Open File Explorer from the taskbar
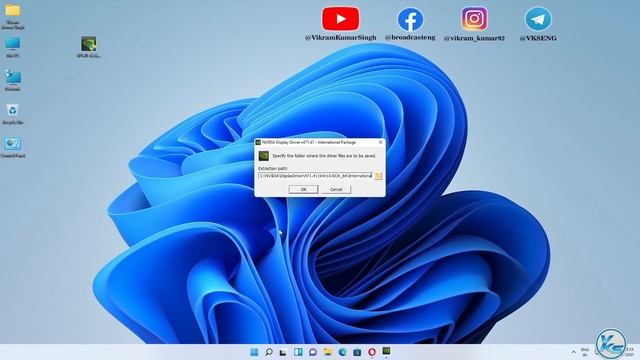The image size is (640, 360). [327, 352]
